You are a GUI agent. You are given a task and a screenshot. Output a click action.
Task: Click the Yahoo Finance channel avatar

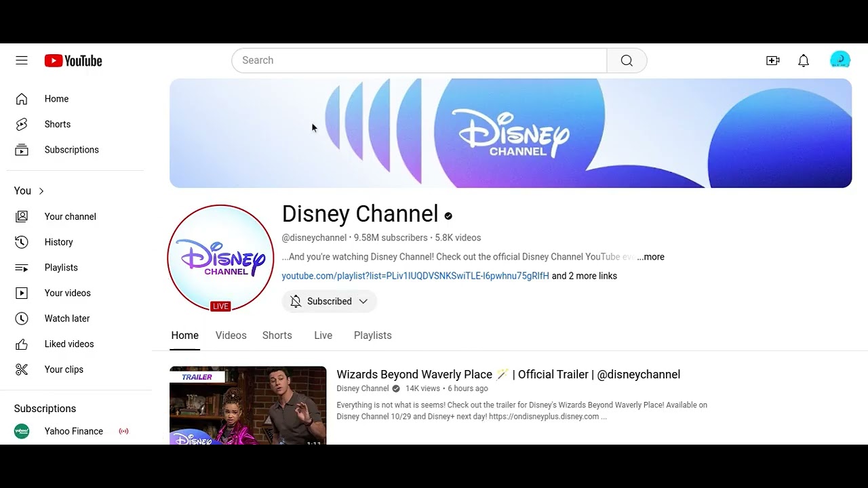22,431
